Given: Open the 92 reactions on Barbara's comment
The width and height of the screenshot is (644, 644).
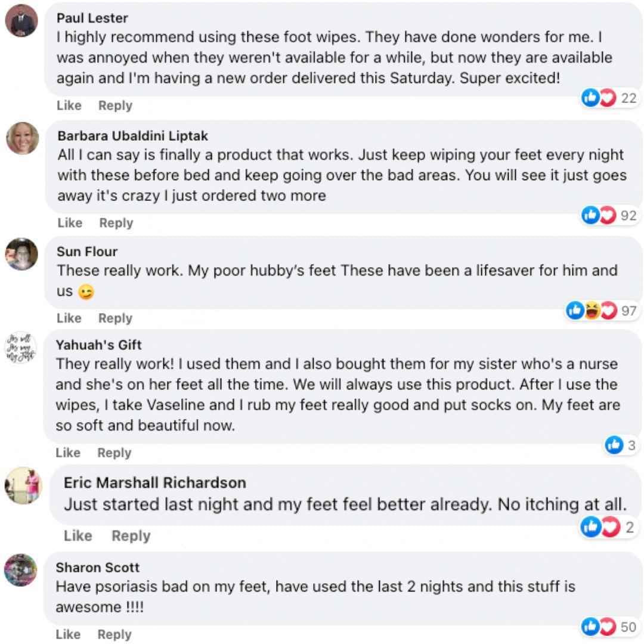Looking at the screenshot, I should 609,215.
